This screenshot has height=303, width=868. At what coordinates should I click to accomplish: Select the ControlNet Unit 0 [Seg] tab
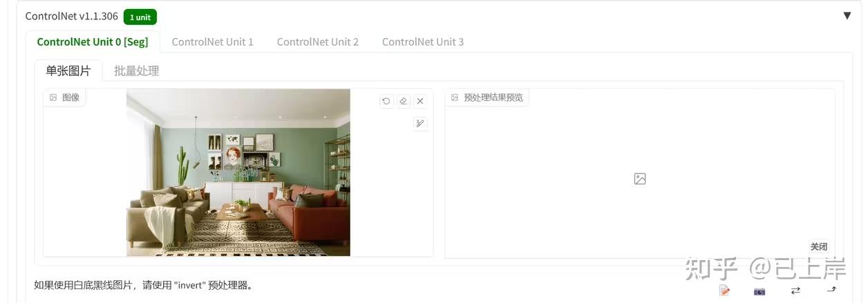pos(93,42)
